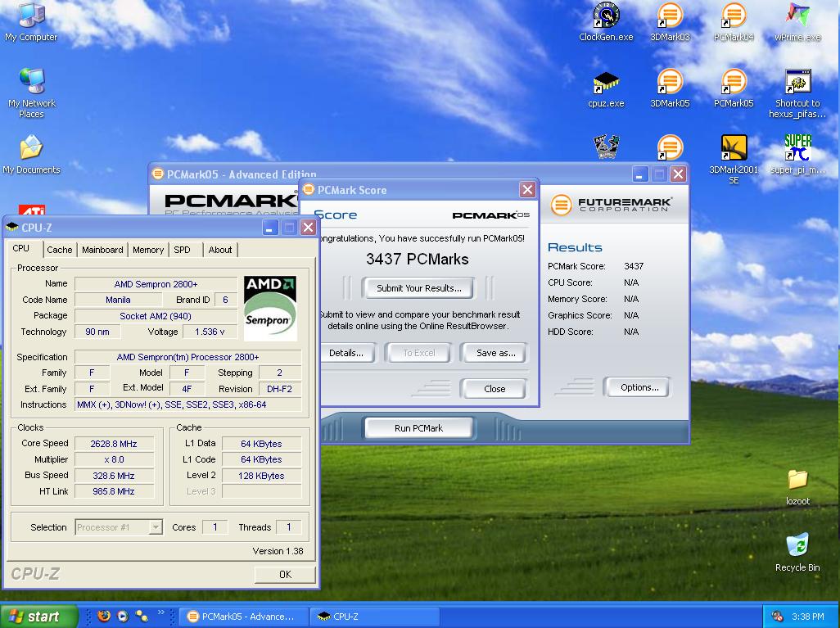Open Options in PCMark05 results panel
This screenshot has width=840, height=628.
pyautogui.click(x=639, y=387)
